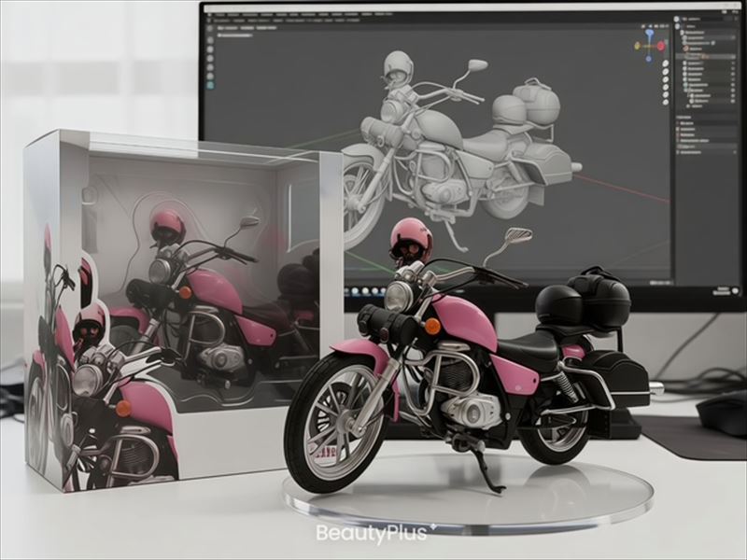Open the first menu in the top menu bar
Image resolution: width=747 pixels, height=560 pixels.
pyautogui.click(x=220, y=15)
